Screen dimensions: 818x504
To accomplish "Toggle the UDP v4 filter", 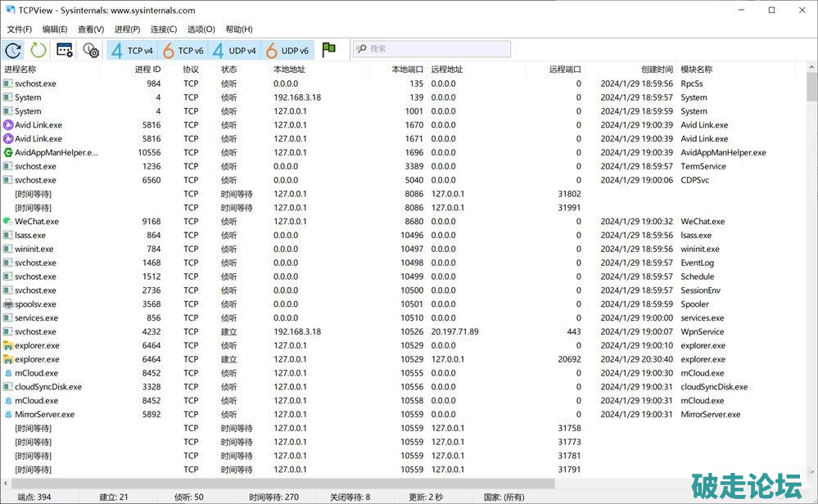I will 234,50.
